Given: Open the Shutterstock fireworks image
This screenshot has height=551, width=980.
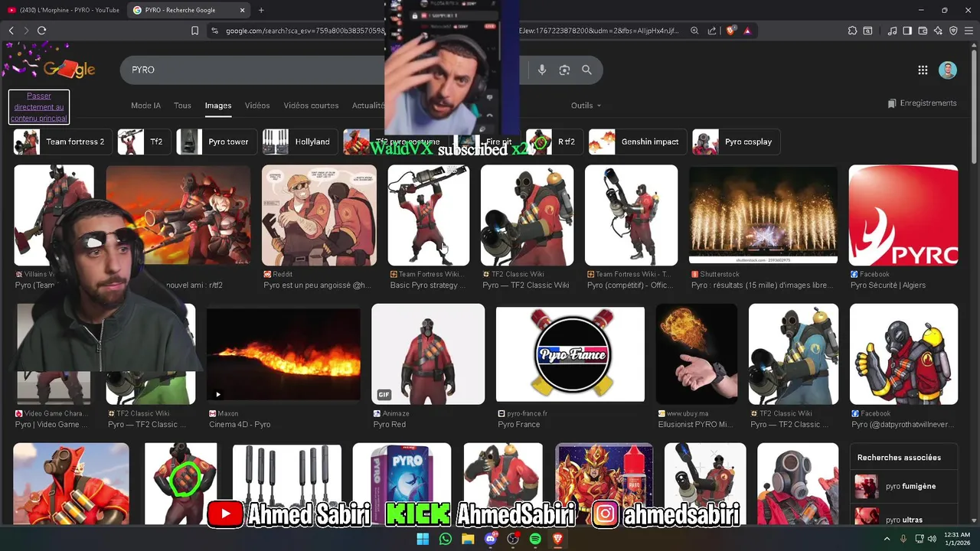Looking at the screenshot, I should [x=763, y=215].
